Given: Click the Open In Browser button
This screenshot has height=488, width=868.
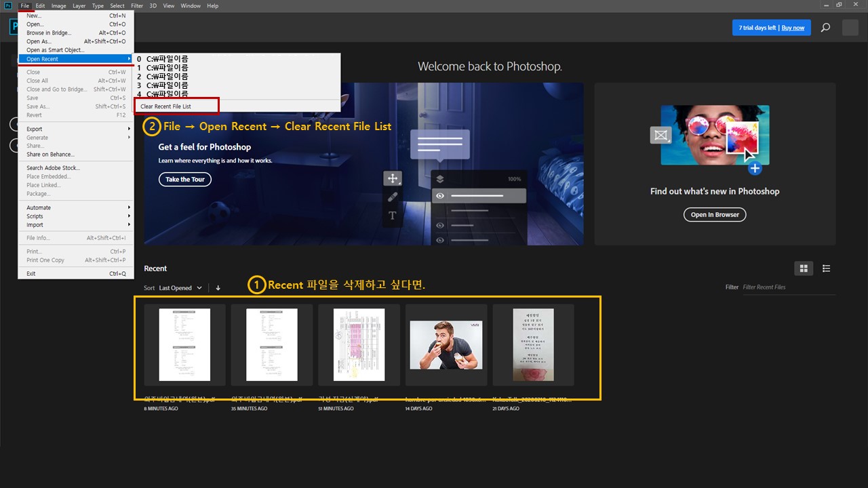Looking at the screenshot, I should pos(715,214).
